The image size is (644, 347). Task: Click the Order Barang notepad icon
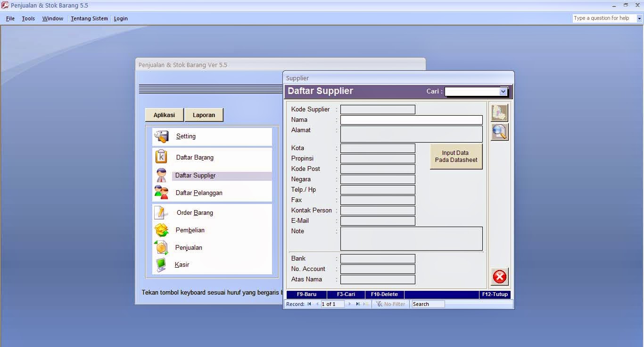(x=161, y=213)
